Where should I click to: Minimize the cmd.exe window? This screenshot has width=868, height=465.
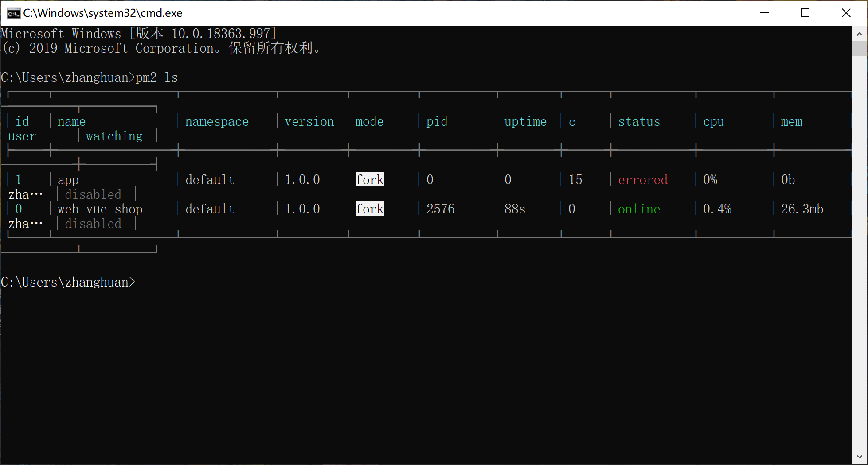click(765, 13)
